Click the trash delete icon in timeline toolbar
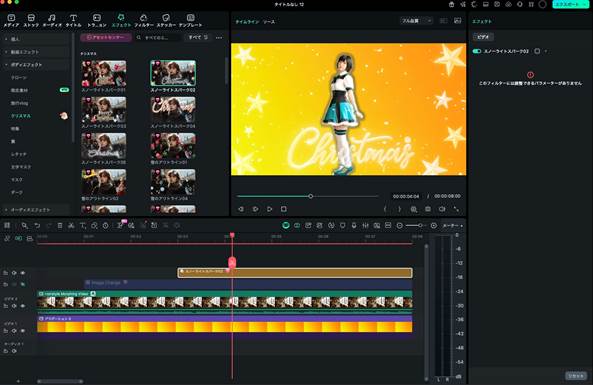This screenshot has height=385, width=593. (x=60, y=225)
